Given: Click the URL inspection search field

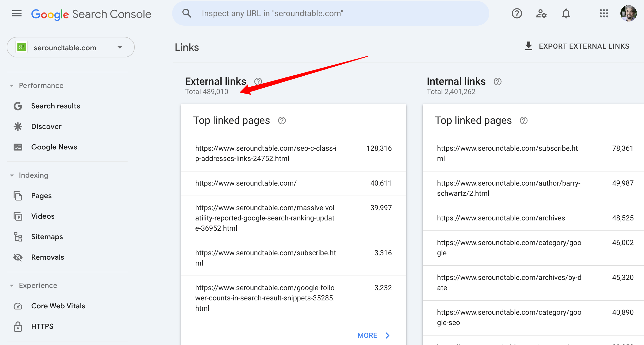Looking at the screenshot, I should pos(330,13).
